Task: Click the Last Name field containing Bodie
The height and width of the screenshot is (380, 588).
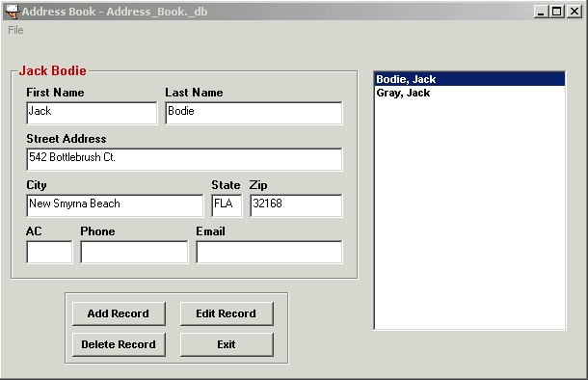Action: point(254,113)
